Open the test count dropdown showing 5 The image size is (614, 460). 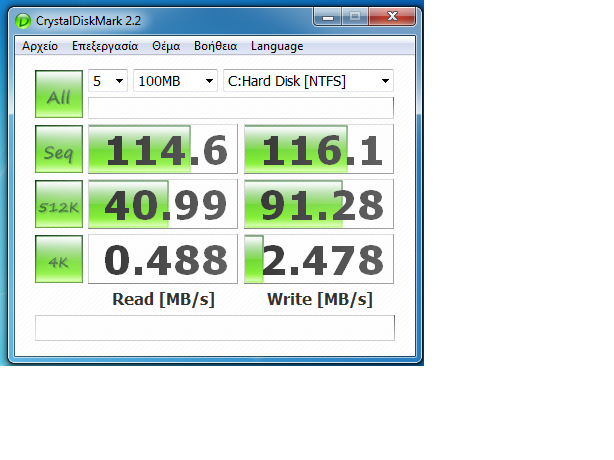(108, 81)
